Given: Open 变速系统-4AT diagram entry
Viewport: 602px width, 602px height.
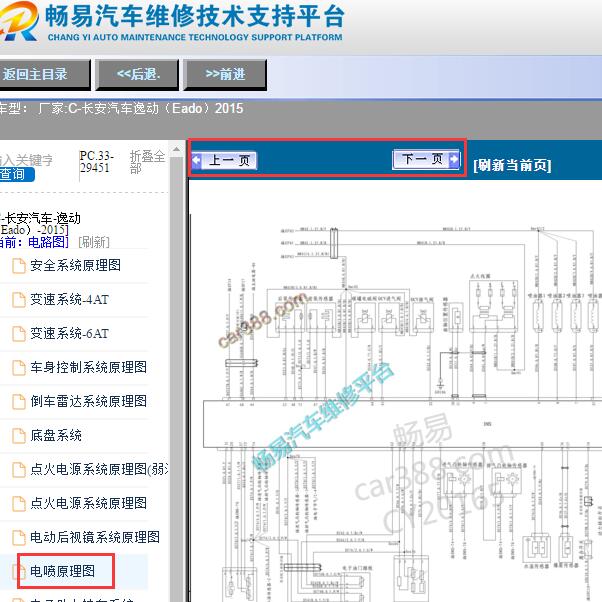Looking at the screenshot, I should pos(69,299).
